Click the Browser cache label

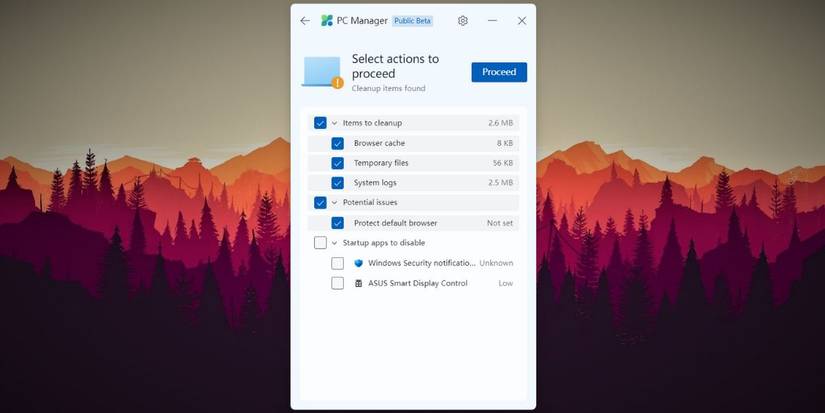(379, 143)
